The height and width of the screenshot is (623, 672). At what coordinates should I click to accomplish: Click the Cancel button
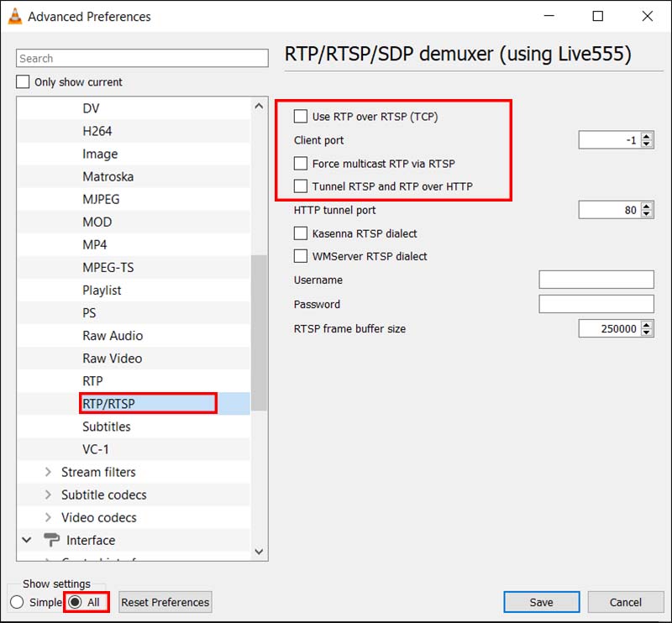625,602
